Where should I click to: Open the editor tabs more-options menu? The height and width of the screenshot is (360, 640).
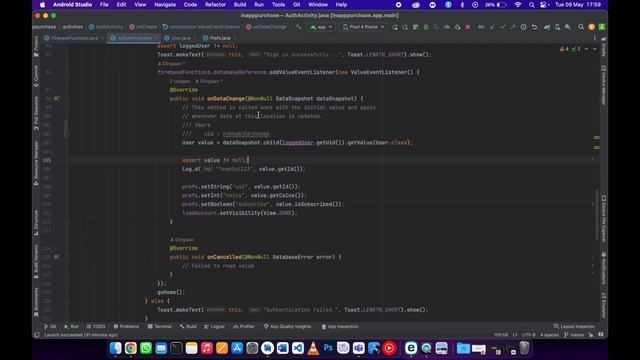click(x=595, y=38)
